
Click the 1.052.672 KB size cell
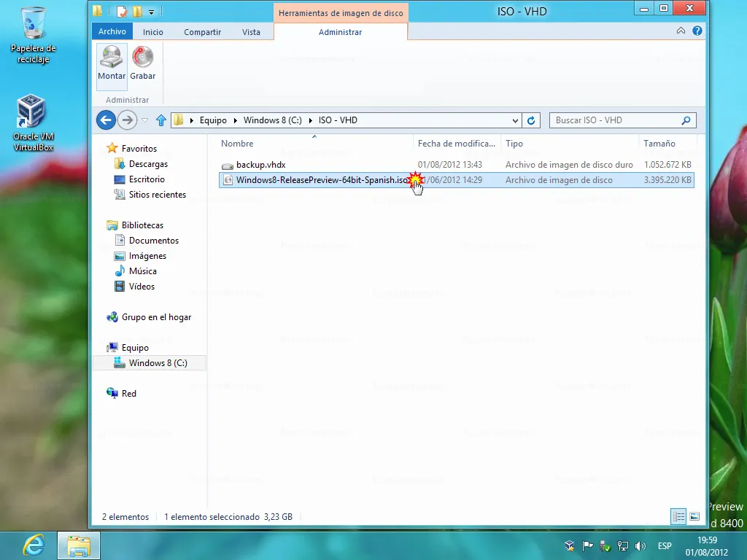[x=667, y=165]
